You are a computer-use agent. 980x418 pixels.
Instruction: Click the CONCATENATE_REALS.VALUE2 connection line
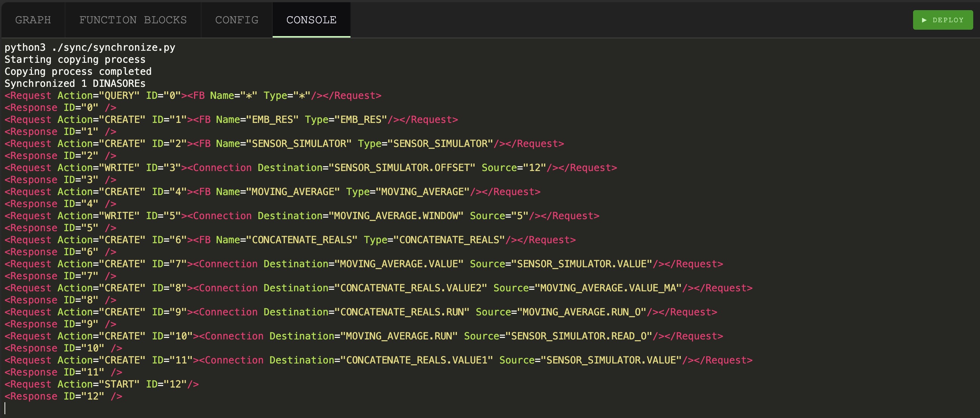coord(379,288)
